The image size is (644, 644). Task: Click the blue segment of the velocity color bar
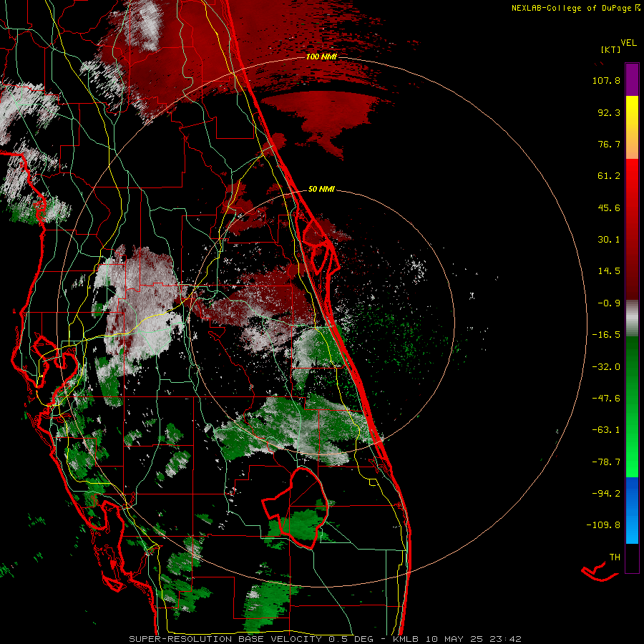point(632,510)
